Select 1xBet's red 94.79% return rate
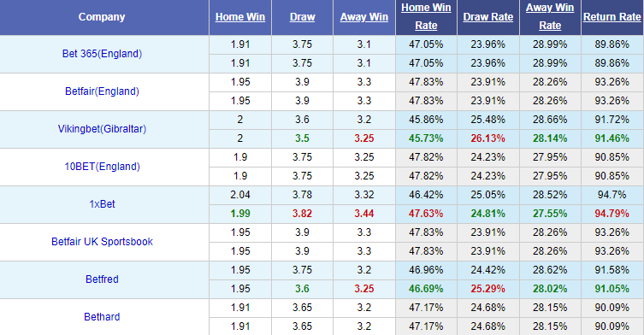Image resolution: width=644 pixels, height=335 pixels. [x=612, y=214]
